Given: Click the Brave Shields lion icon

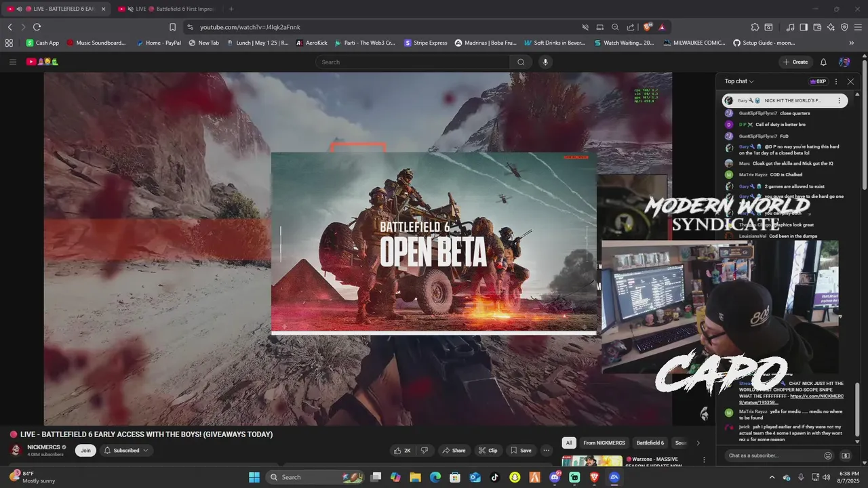Looking at the screenshot, I should (x=648, y=27).
